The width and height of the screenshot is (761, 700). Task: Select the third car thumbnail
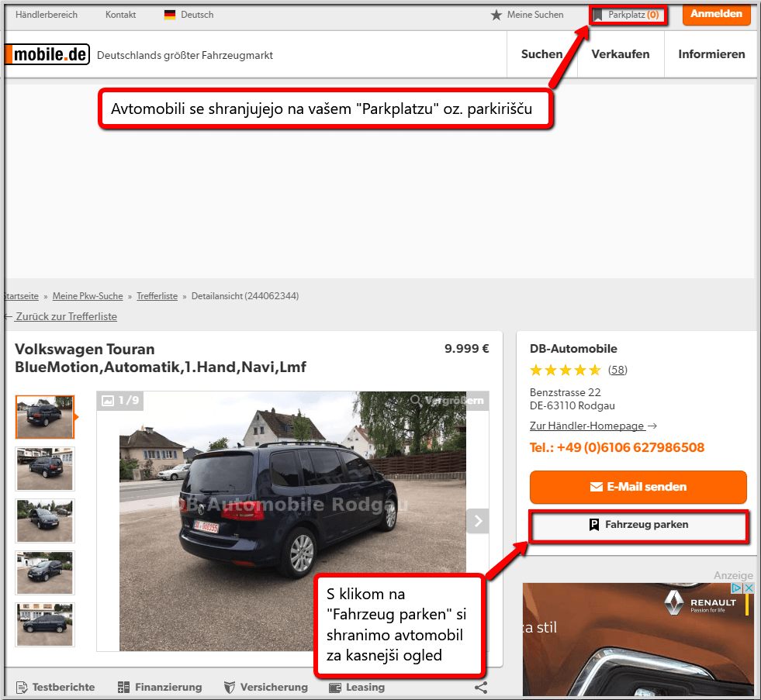[45, 521]
